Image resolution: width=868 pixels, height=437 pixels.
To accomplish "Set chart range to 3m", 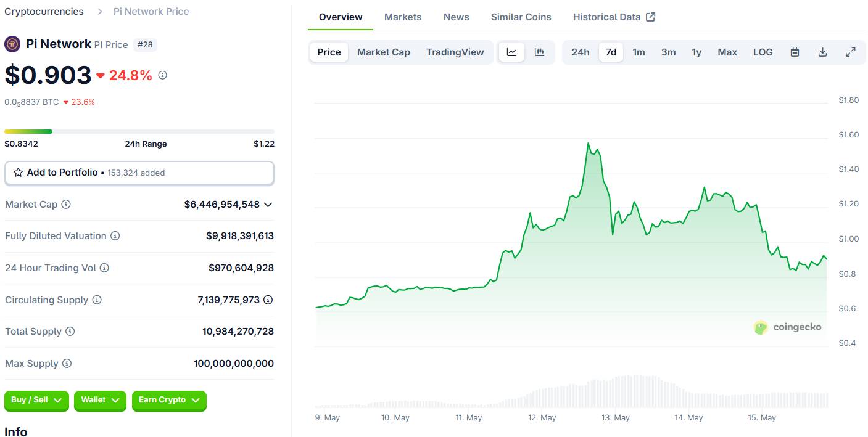I will [x=668, y=52].
